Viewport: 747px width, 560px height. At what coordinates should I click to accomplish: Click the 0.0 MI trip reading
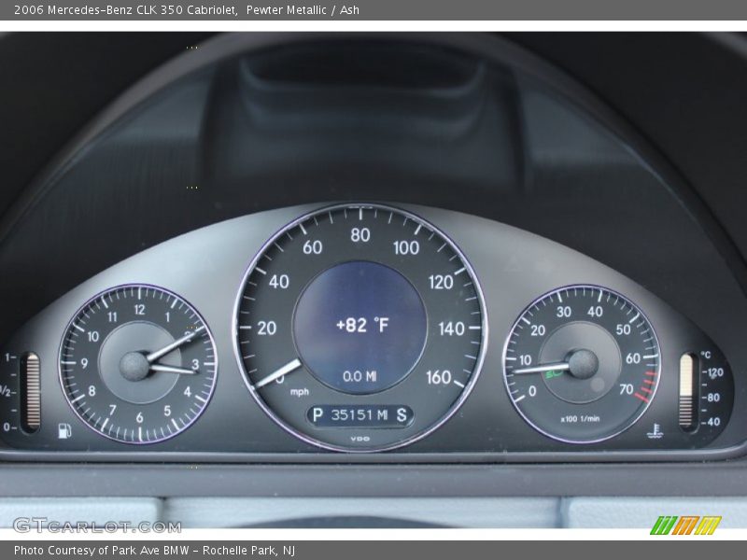pos(359,376)
